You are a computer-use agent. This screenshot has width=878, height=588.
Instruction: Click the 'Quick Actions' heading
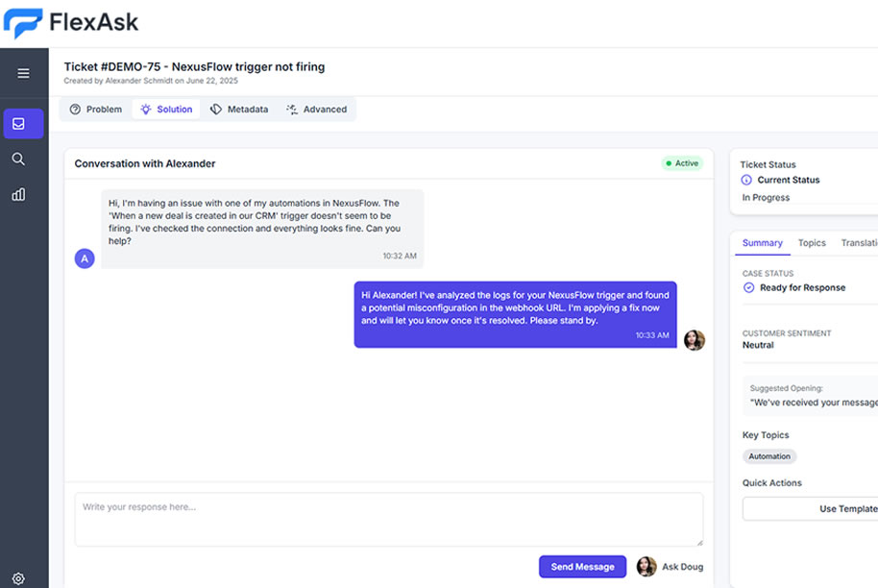[x=772, y=482]
